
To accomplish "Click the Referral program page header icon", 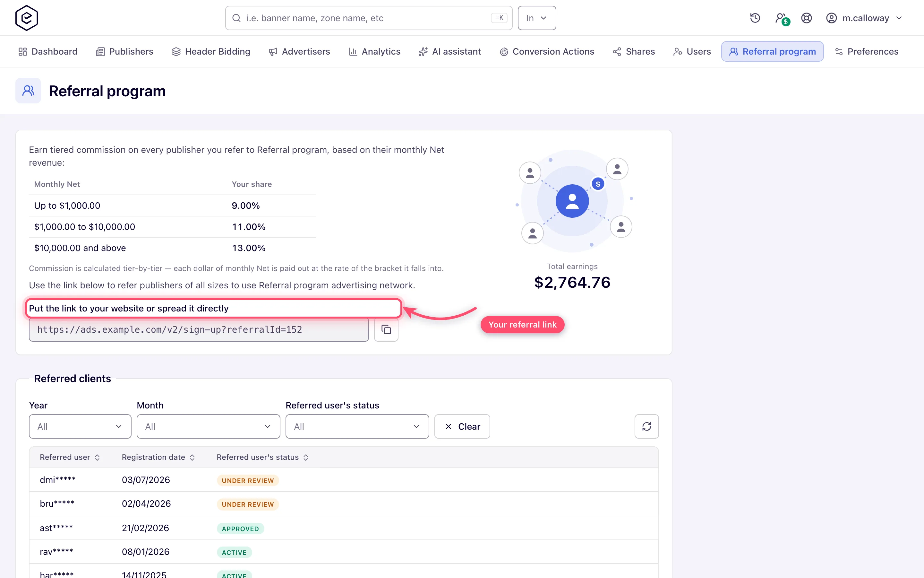I will (x=28, y=91).
